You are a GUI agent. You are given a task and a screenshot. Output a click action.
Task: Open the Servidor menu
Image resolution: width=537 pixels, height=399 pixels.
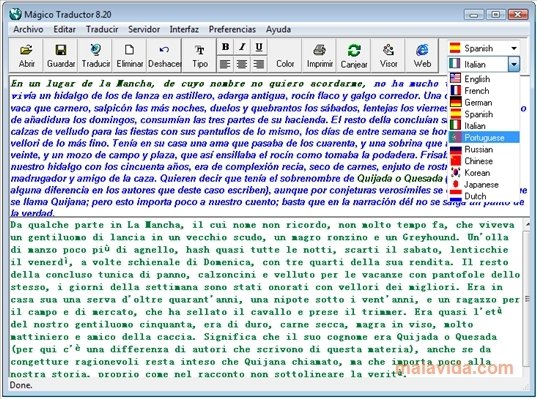click(144, 29)
